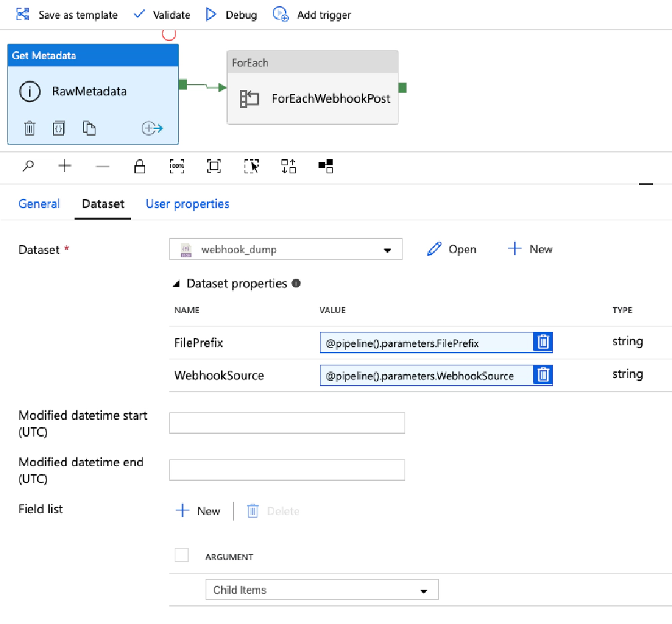Click the Modified datetime start input field

(287, 422)
